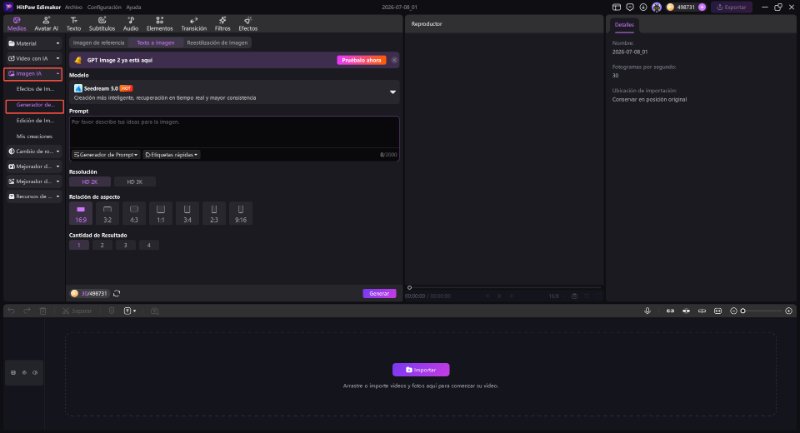800x433 pixels.
Task: Expand the Material section
Action: pyautogui.click(x=34, y=43)
